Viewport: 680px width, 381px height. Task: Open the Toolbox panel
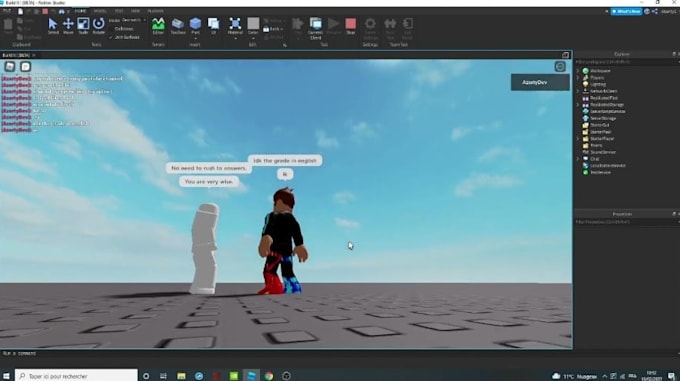click(178, 26)
